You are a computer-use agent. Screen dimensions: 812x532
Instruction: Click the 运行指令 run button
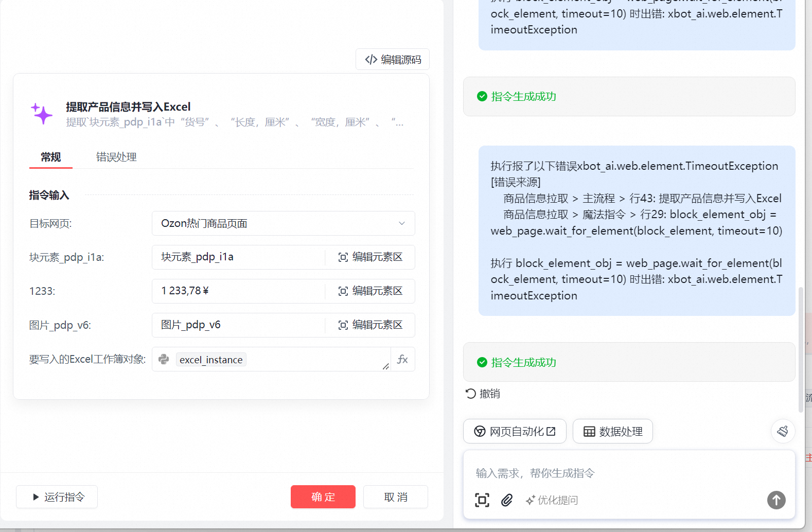tap(57, 497)
